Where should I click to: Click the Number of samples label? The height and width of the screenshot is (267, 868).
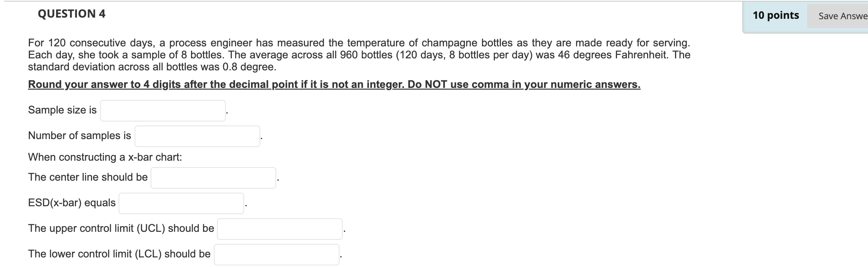pos(79,135)
